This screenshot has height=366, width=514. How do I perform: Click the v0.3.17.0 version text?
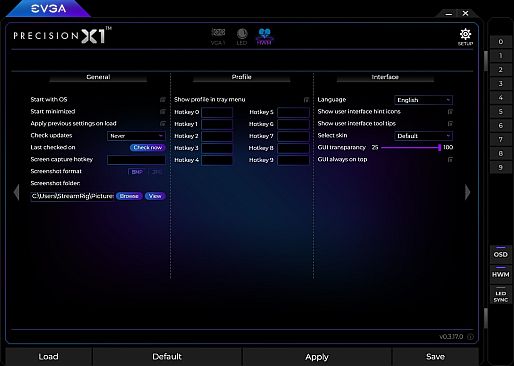[451, 337]
